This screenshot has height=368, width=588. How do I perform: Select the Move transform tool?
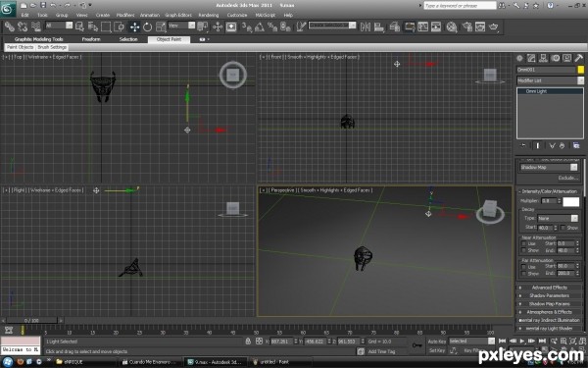coord(134,26)
